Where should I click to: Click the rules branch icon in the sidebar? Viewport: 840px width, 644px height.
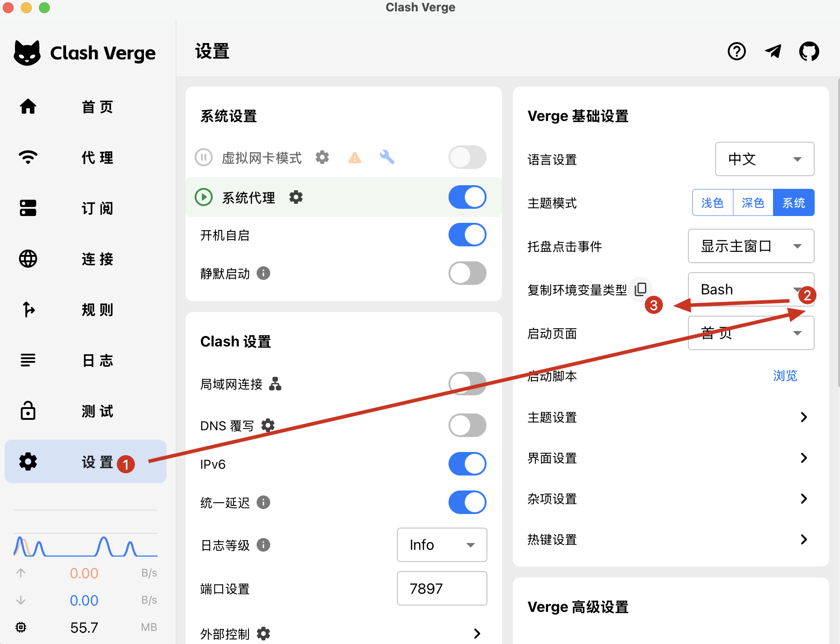(x=28, y=310)
